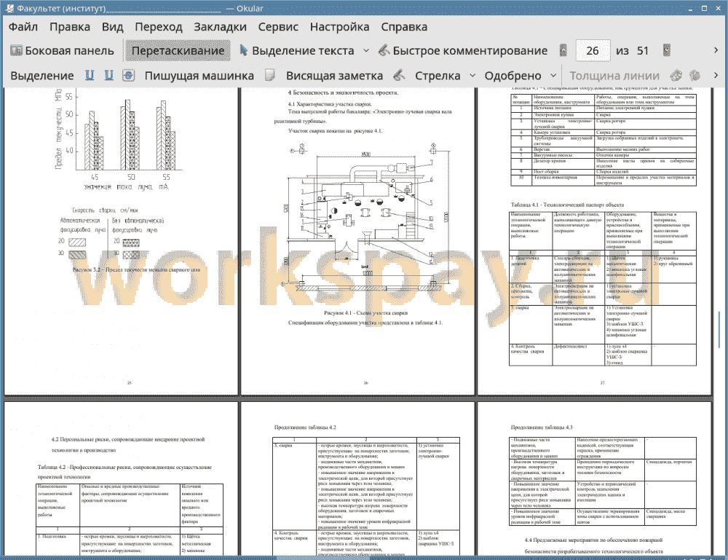Open the Вид menu
This screenshot has width=728, height=560.
click(112, 27)
